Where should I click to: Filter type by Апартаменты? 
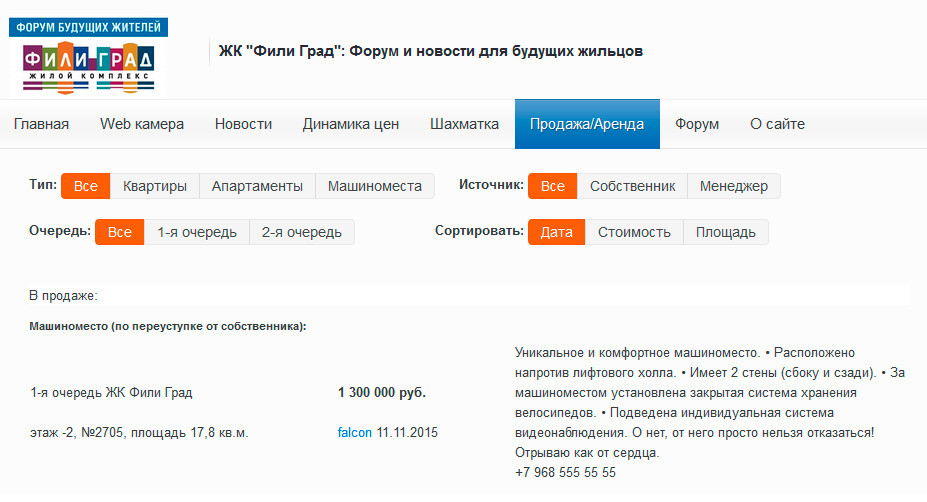[x=257, y=186]
